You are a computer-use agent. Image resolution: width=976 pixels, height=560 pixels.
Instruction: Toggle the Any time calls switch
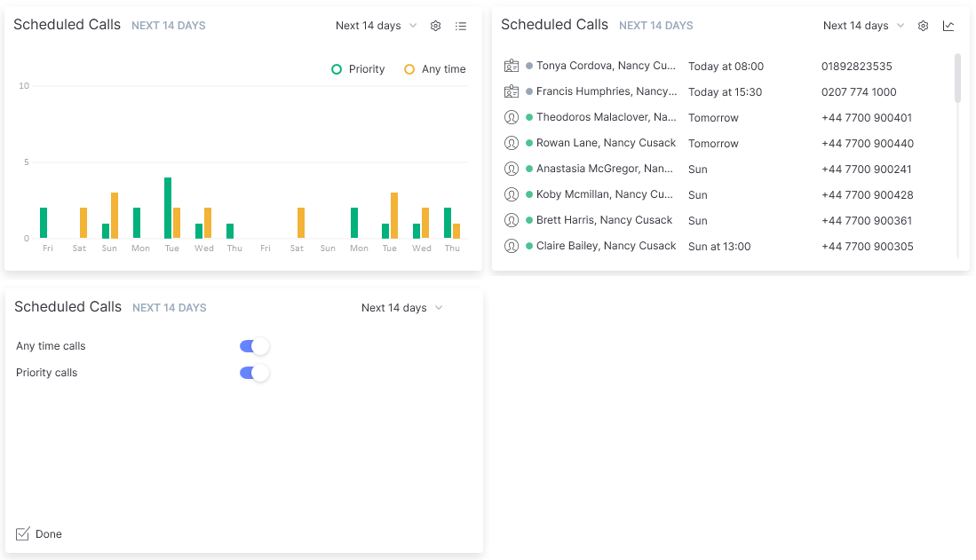[254, 346]
